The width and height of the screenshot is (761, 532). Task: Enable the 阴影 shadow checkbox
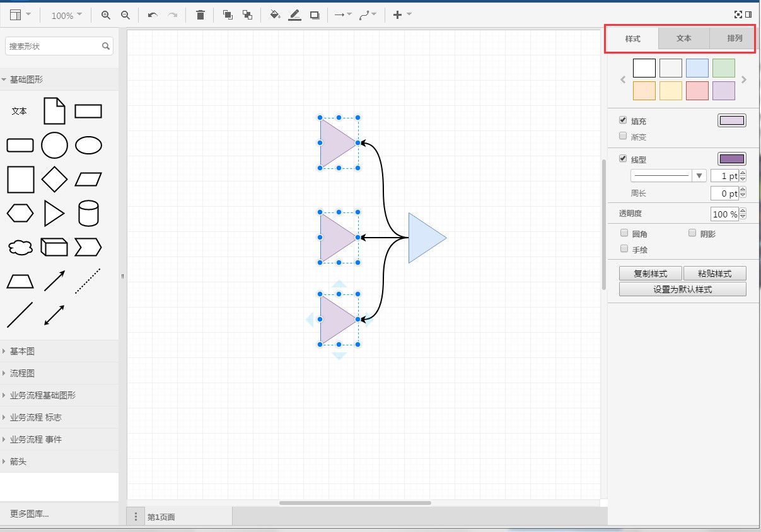692,233
